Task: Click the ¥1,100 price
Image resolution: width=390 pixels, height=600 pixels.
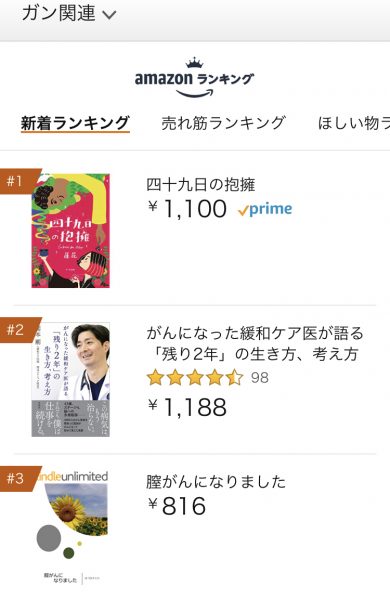Action: click(187, 209)
